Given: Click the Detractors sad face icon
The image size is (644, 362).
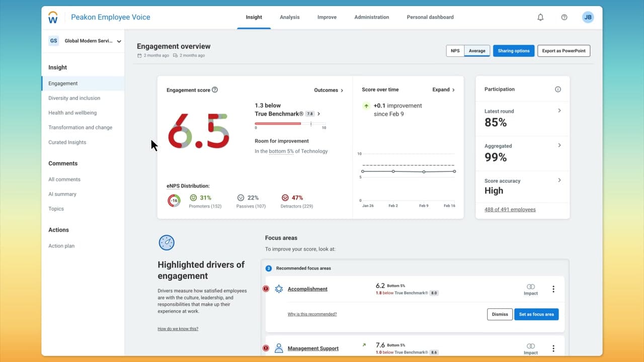Looking at the screenshot, I should [285, 198].
